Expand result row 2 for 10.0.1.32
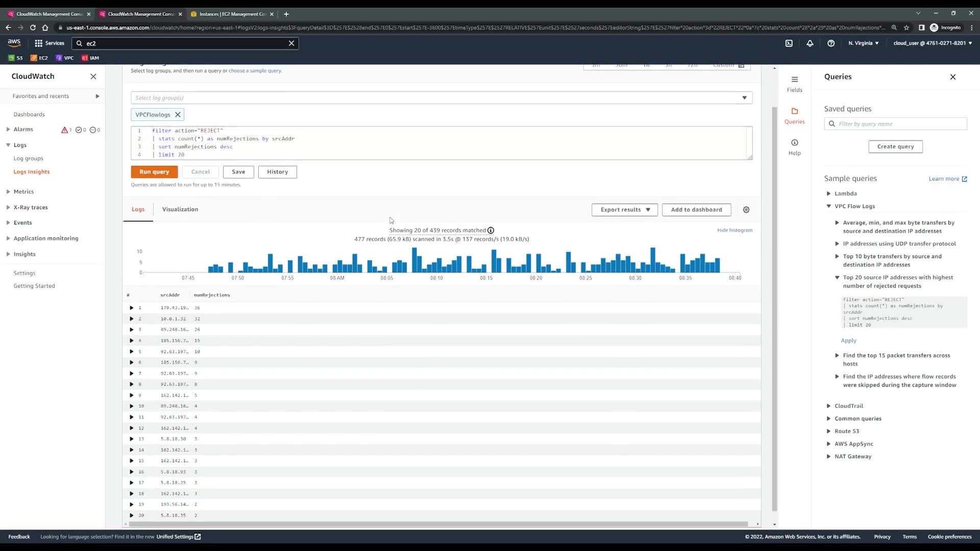 click(x=132, y=319)
